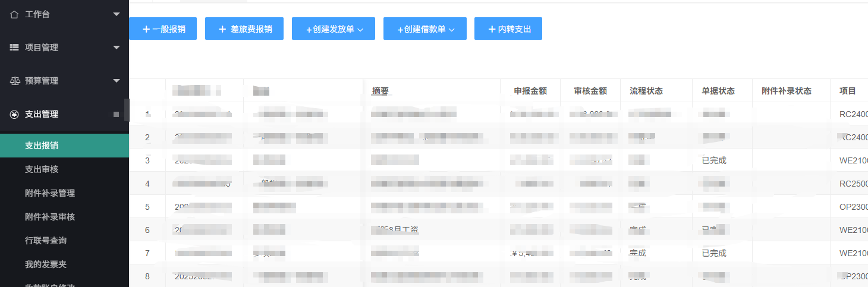Expand the 工作台 menu arrow
The width and height of the screenshot is (868, 287).
click(x=117, y=14)
